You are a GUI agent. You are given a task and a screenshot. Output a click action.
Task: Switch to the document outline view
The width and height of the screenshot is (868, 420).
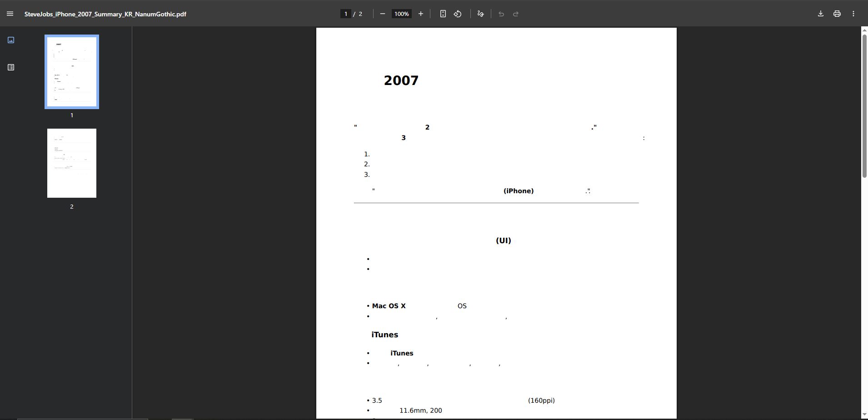pyautogui.click(x=11, y=67)
